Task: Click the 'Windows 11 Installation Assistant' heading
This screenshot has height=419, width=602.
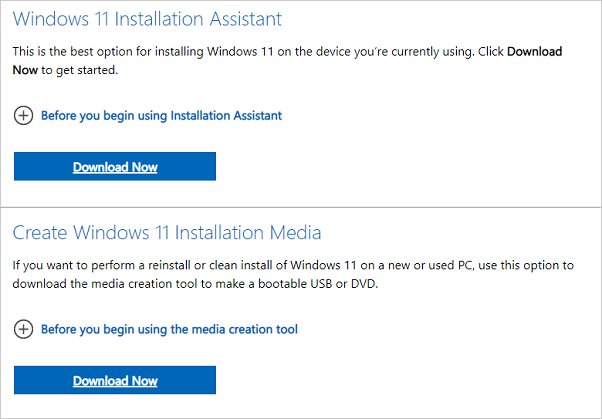Action: click(147, 19)
